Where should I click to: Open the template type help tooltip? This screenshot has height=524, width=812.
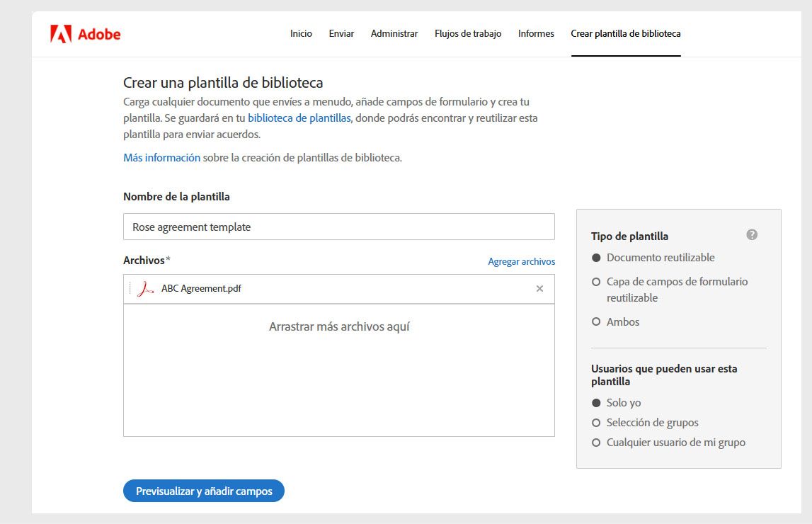tap(753, 234)
